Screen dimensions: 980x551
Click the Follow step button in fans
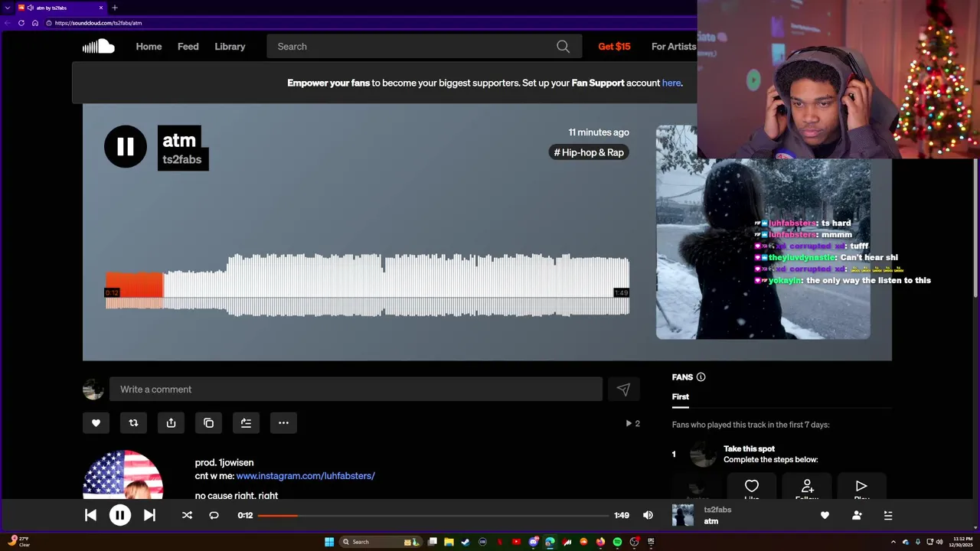pyautogui.click(x=807, y=487)
